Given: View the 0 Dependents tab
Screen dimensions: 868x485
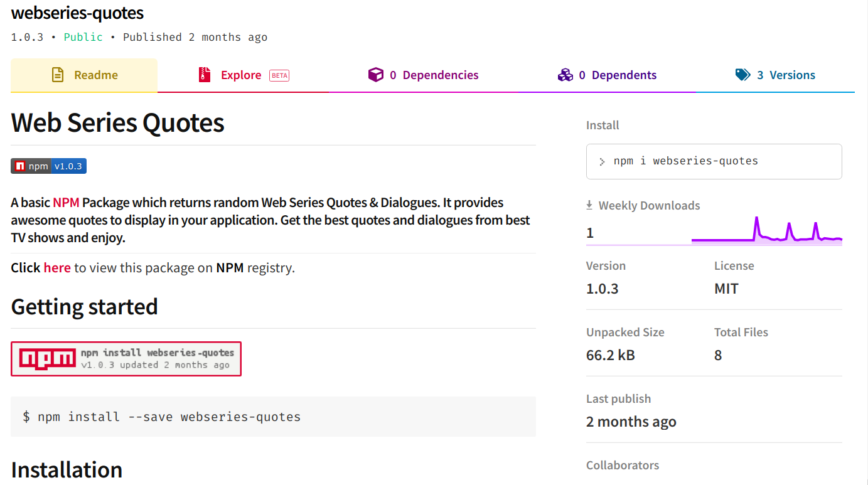Looking at the screenshot, I should [x=617, y=75].
